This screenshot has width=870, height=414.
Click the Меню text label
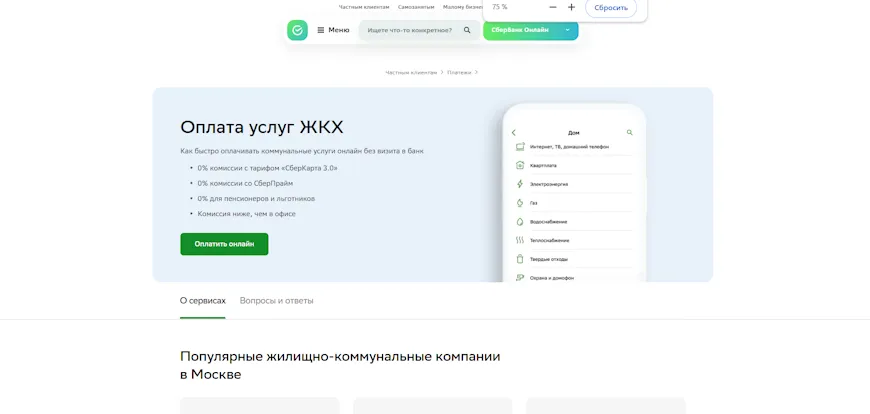[x=339, y=30]
